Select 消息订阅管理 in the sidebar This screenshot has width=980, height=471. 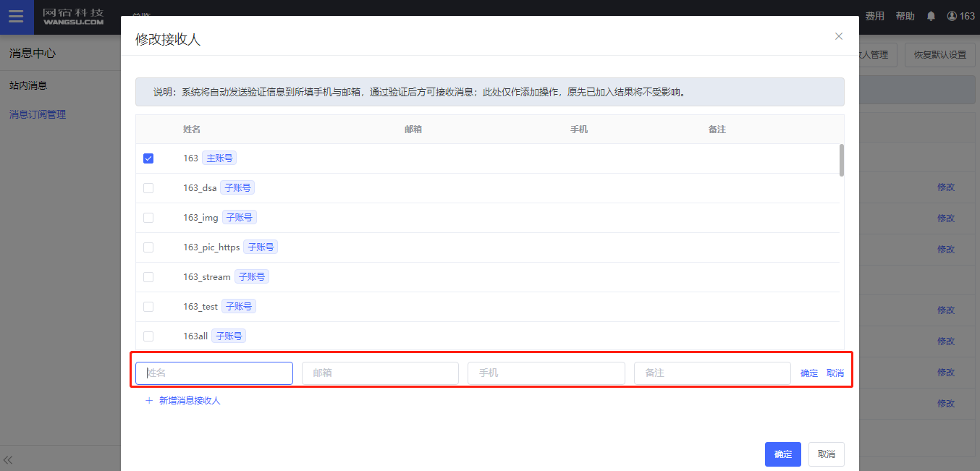(x=38, y=114)
